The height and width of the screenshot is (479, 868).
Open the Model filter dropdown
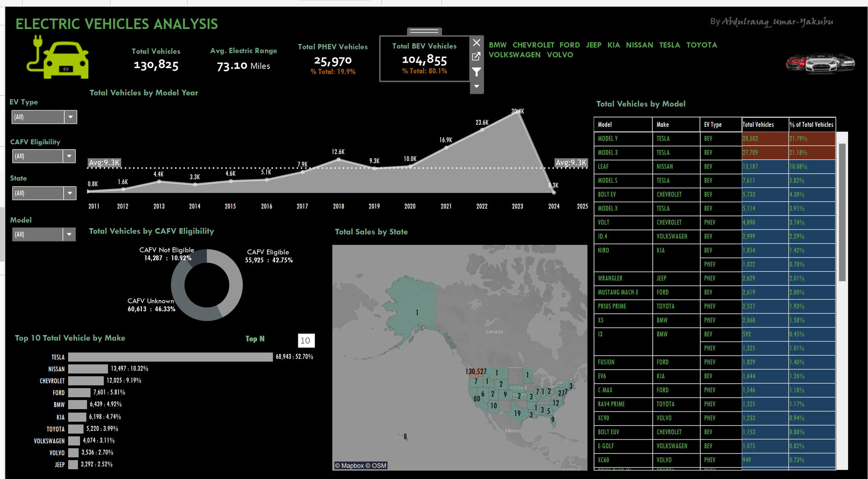(x=69, y=234)
